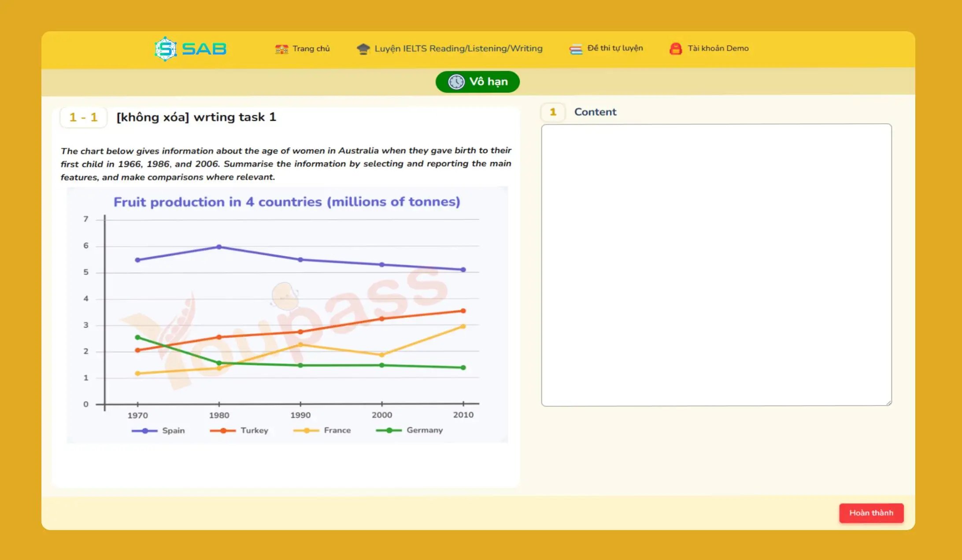Open Trang chủ menu item
Image resolution: width=962 pixels, height=560 pixels.
[x=311, y=48]
